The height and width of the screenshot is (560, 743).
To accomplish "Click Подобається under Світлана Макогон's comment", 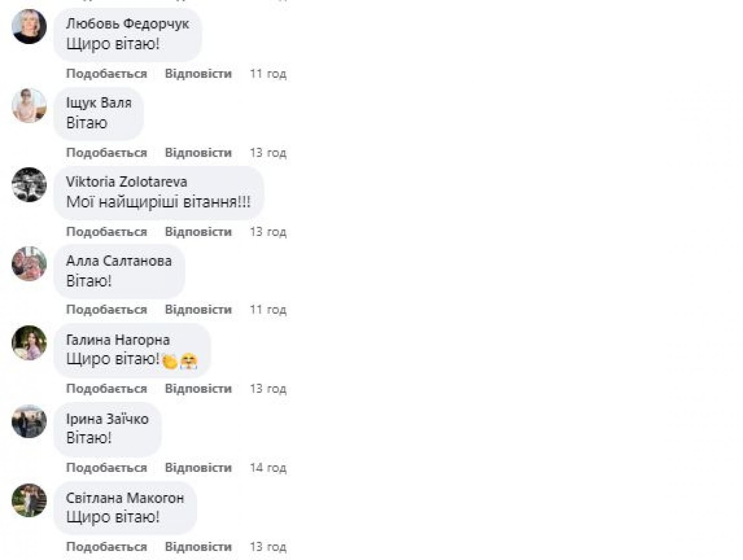I will point(106,546).
